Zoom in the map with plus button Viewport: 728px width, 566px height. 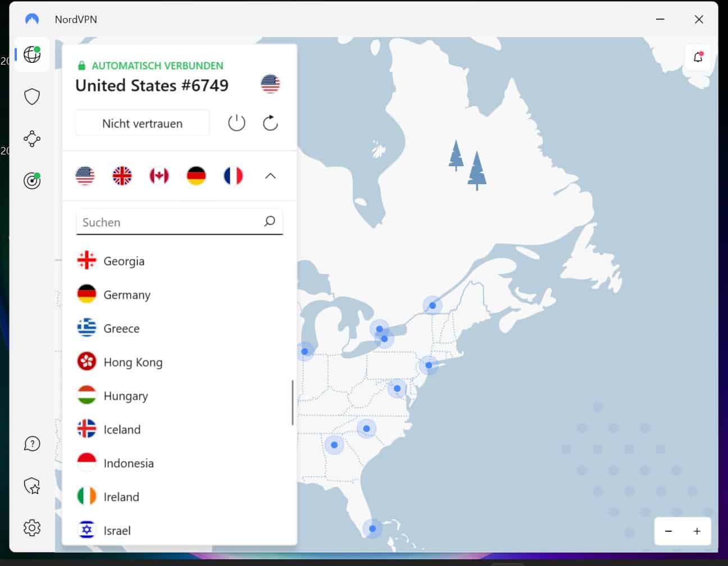point(697,531)
